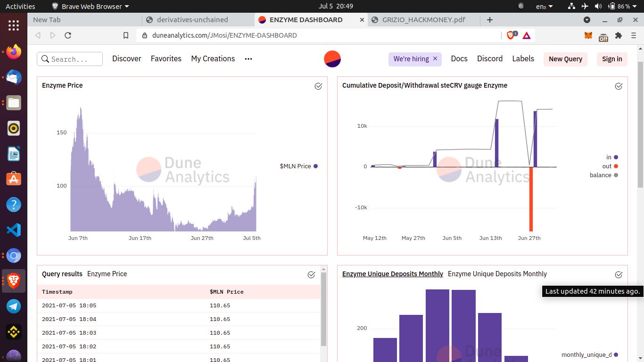Viewport: 644px width, 362px height.
Task: Open Thunderbird mail from the dock
Action: point(14,76)
